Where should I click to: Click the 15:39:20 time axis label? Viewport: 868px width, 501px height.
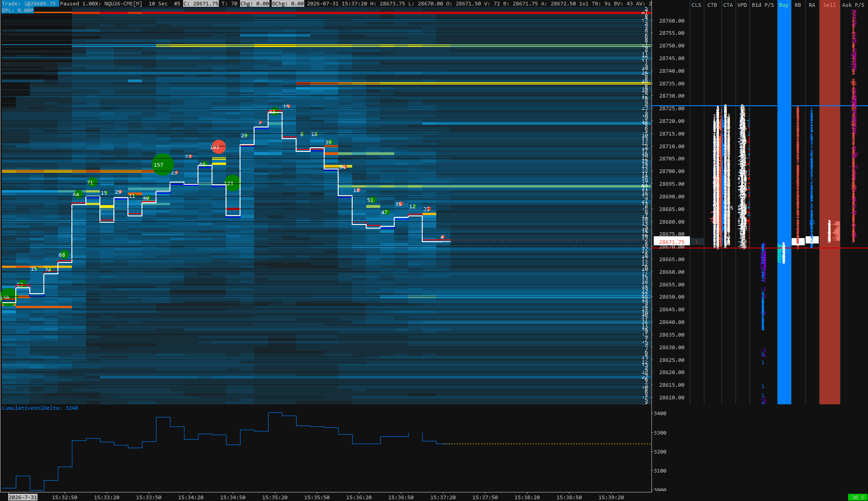(611, 497)
